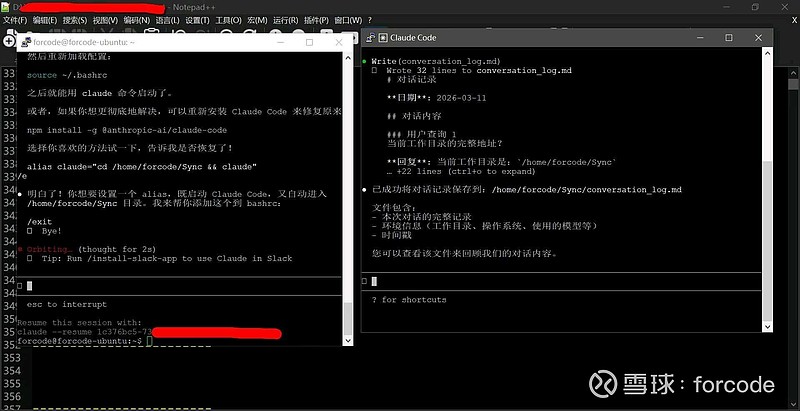Maximize the forcode@forcode-ubuntu terminal window
800x411 pixels.
pos(309,43)
